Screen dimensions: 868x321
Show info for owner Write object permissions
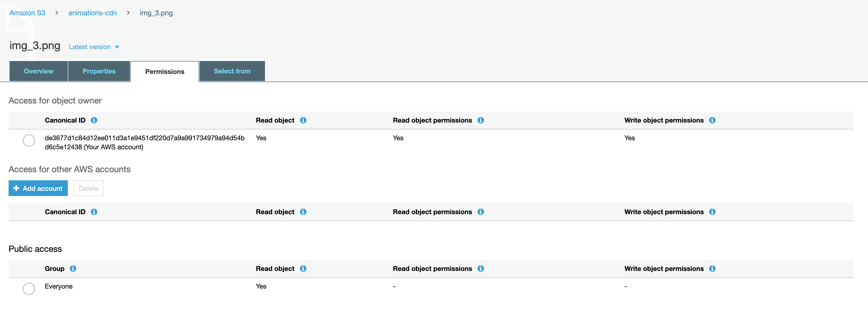pos(712,120)
